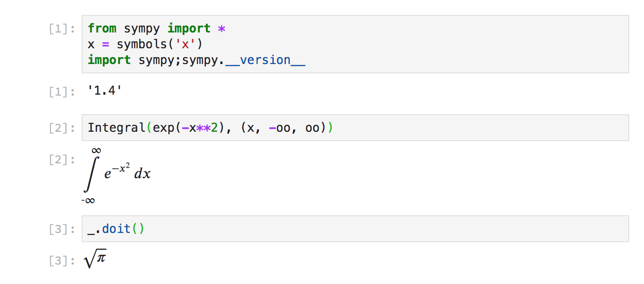Click the first code cell's import line
Screen dimensions: 644x284
click(156, 28)
